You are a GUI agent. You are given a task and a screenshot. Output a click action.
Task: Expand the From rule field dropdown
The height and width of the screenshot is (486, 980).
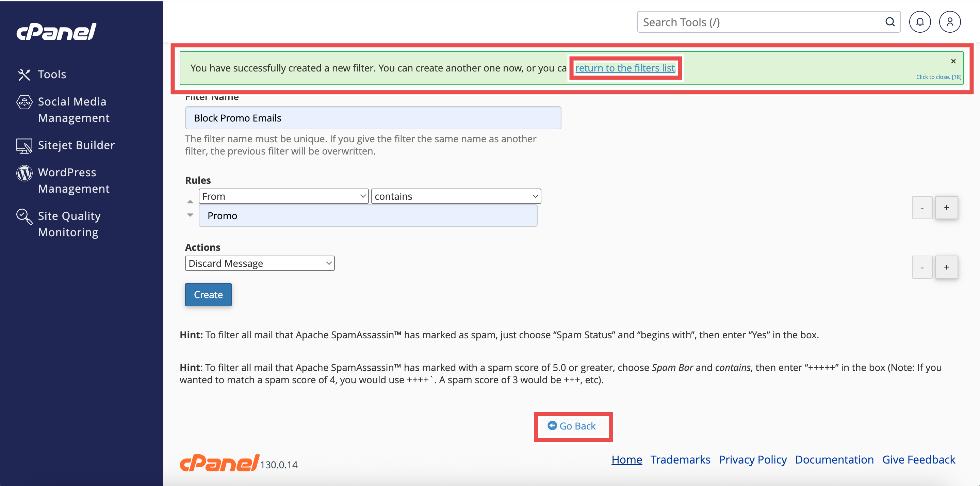283,196
